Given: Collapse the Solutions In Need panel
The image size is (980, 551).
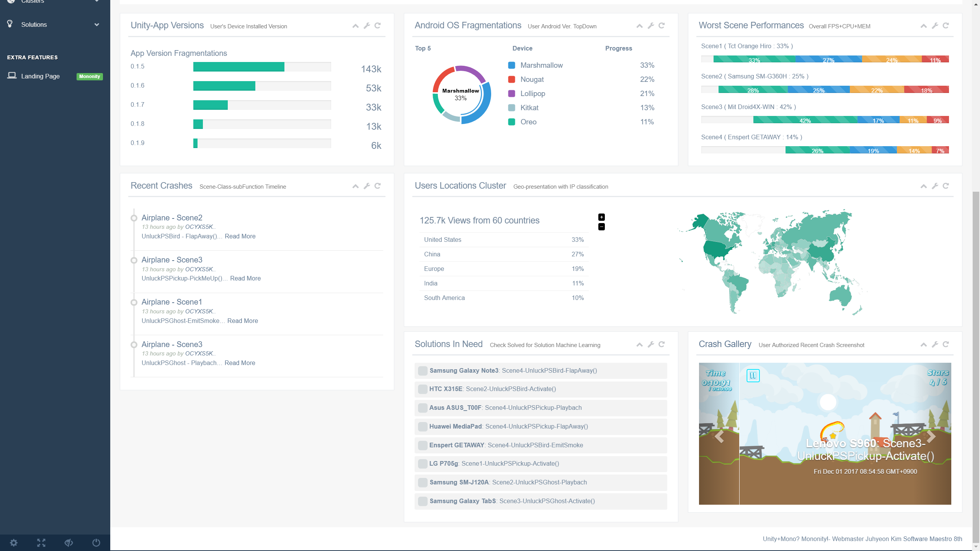Looking at the screenshot, I should tap(640, 345).
